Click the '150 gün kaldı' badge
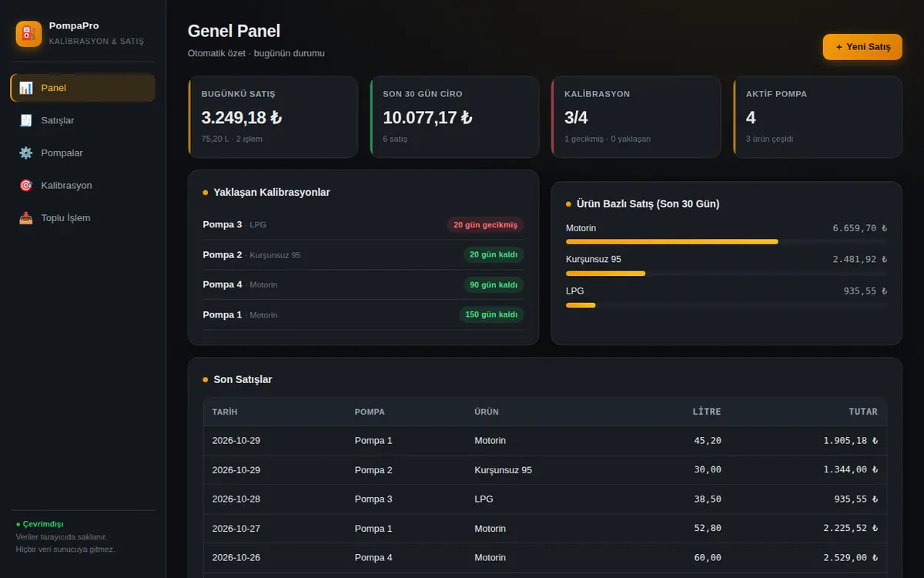 click(x=491, y=315)
